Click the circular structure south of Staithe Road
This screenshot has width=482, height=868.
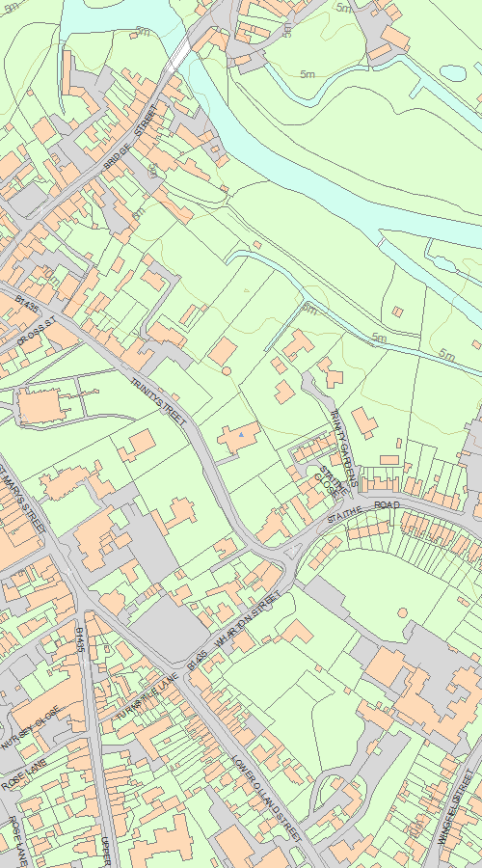pos(402,612)
